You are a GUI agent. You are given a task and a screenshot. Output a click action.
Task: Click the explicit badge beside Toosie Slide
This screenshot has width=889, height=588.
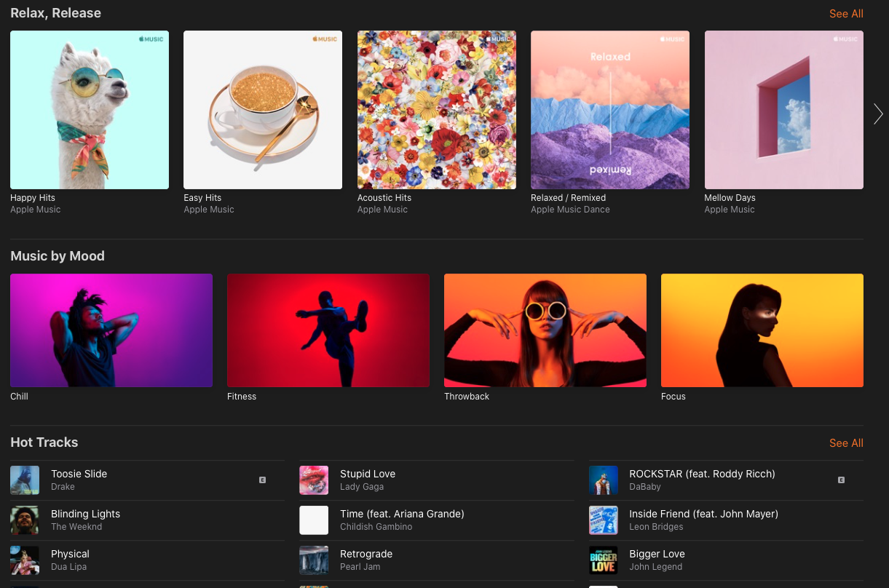[262, 480]
